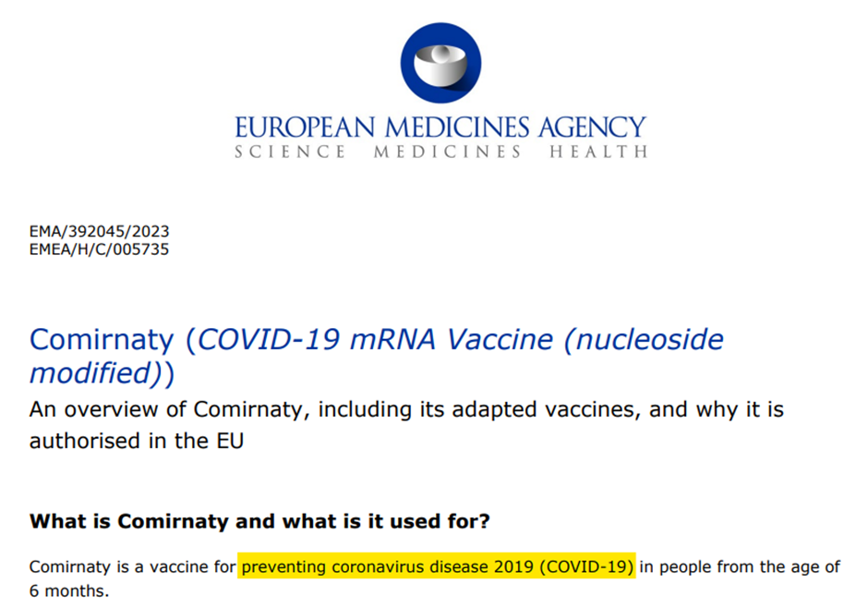This screenshot has height=607, width=868.
Task: Click the text 6 months in the paragraph
Action: pyautogui.click(x=68, y=589)
